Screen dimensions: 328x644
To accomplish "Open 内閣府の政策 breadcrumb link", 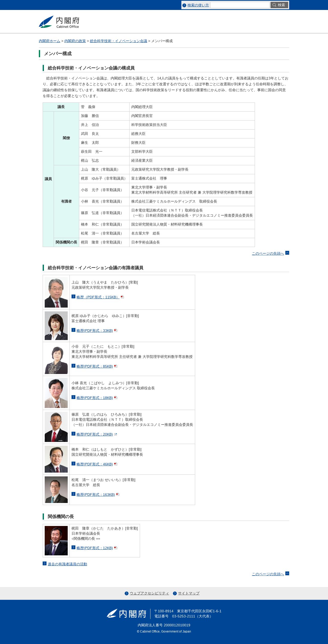I will point(75,41).
